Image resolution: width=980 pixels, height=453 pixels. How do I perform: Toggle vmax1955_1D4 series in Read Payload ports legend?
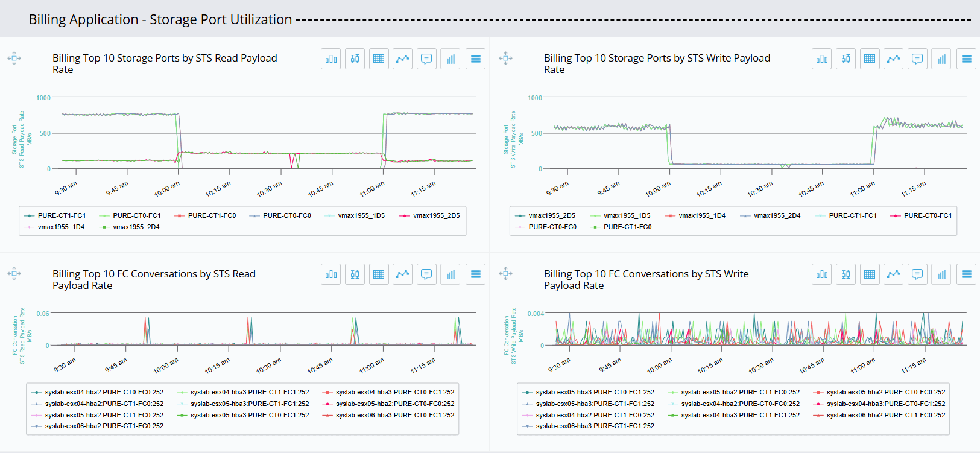tap(55, 227)
